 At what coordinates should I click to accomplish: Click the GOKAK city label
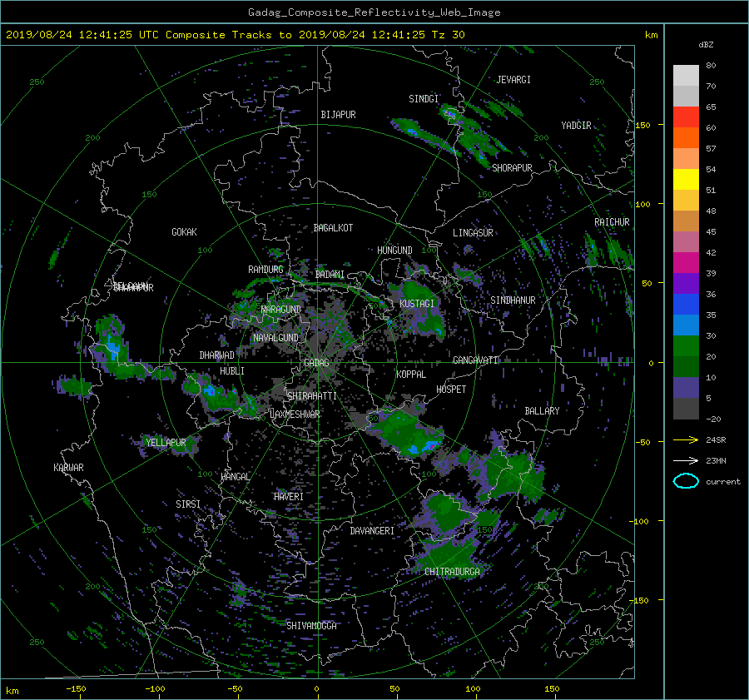(x=184, y=232)
